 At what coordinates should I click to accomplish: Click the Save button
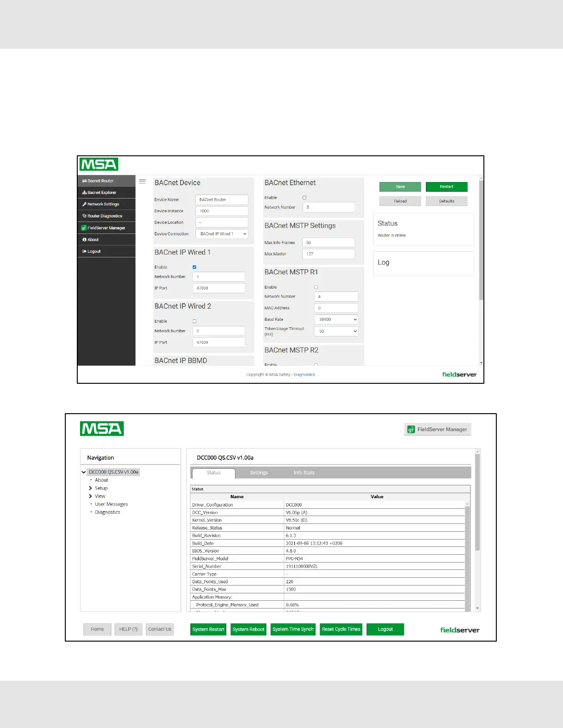point(400,187)
